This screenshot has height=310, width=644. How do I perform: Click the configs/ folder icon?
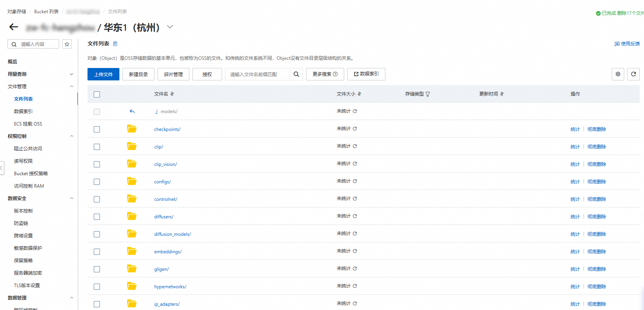click(132, 181)
